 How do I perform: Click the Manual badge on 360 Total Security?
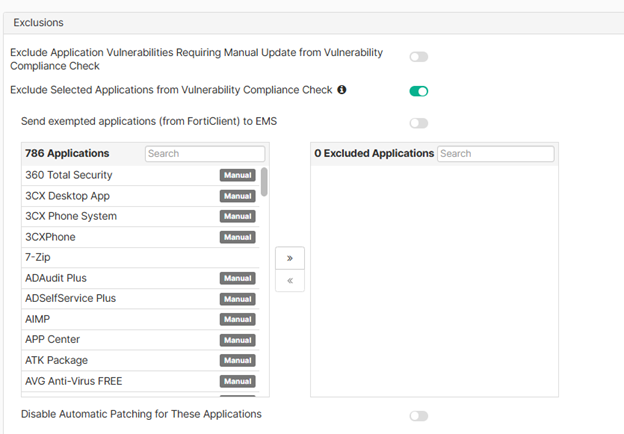coord(238,175)
